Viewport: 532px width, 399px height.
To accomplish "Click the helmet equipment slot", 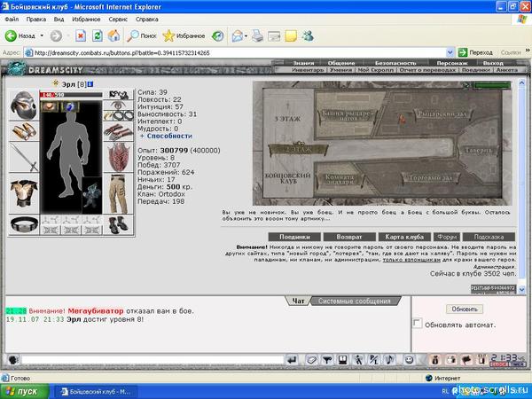I will click(23, 105).
